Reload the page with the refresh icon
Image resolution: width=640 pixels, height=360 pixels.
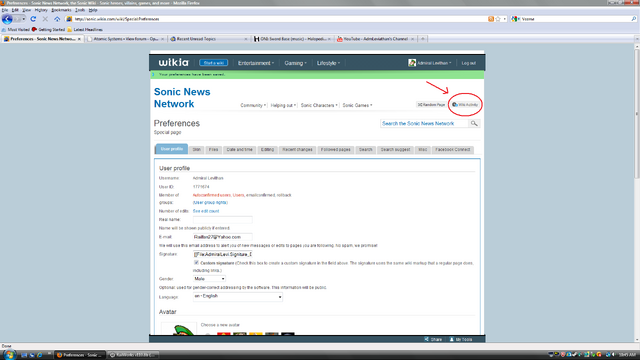coord(33,19)
